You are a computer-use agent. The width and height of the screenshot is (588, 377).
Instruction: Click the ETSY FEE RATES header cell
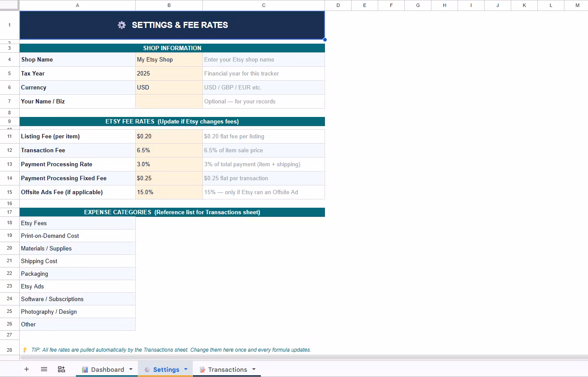(x=172, y=121)
